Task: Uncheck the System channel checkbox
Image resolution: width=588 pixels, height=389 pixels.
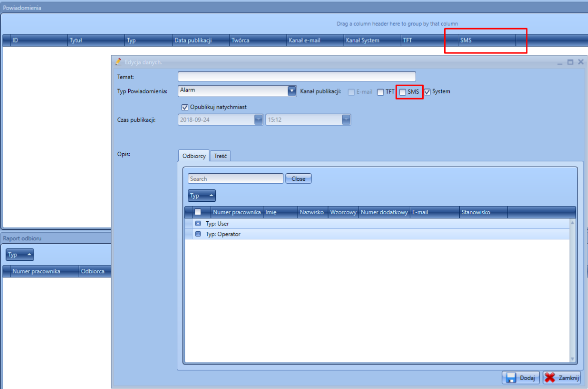Action: click(427, 92)
